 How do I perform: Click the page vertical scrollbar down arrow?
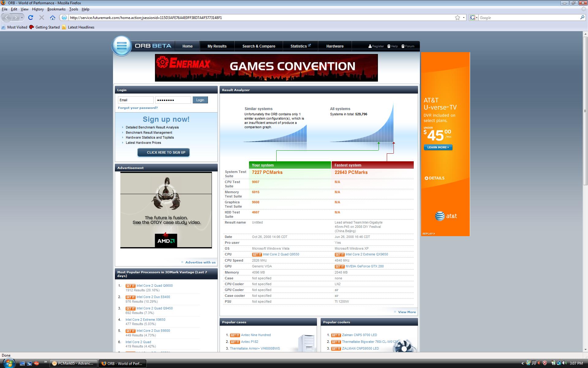click(x=585, y=349)
